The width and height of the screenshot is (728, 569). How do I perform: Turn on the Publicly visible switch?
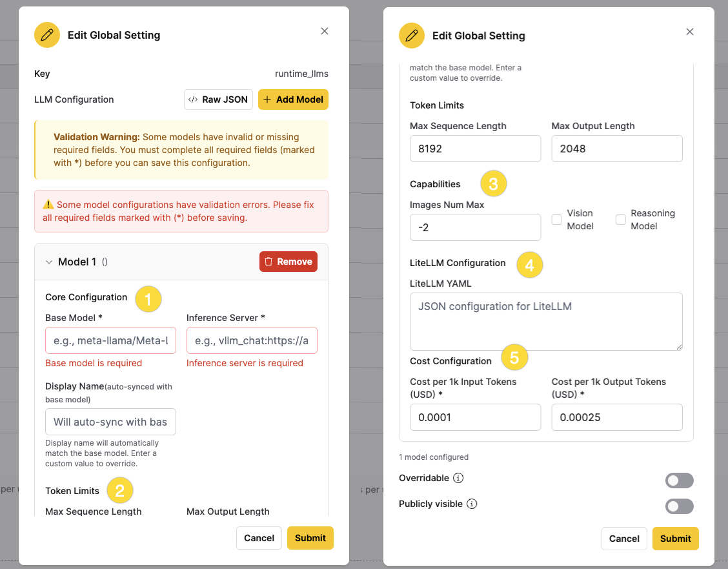point(679,506)
